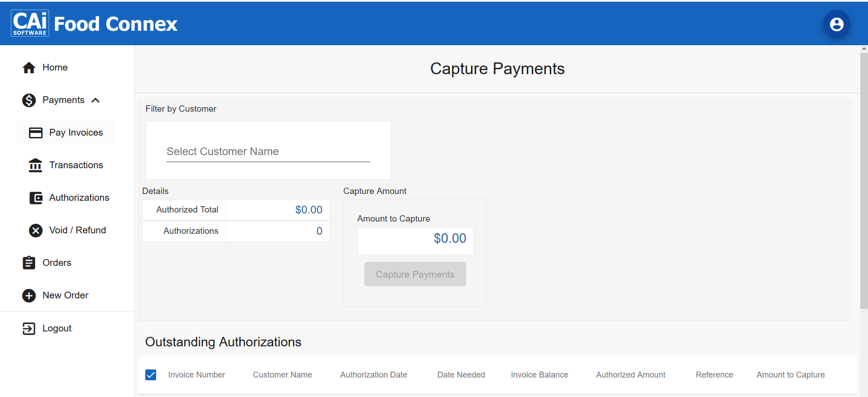Image resolution: width=868 pixels, height=397 pixels.
Task: Click the Void / Refund X icon
Action: (x=36, y=230)
